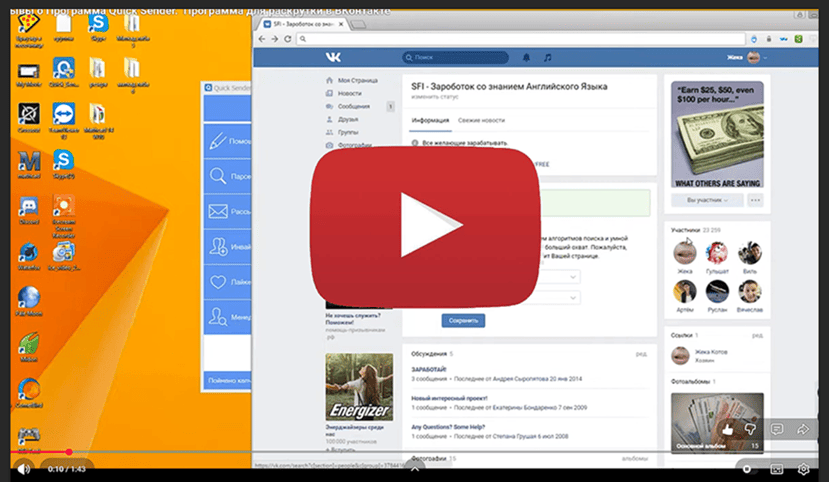The width and height of the screenshot is (829, 482).
Task: Click the pencil icon in Quick Sender
Action: [x=217, y=141]
